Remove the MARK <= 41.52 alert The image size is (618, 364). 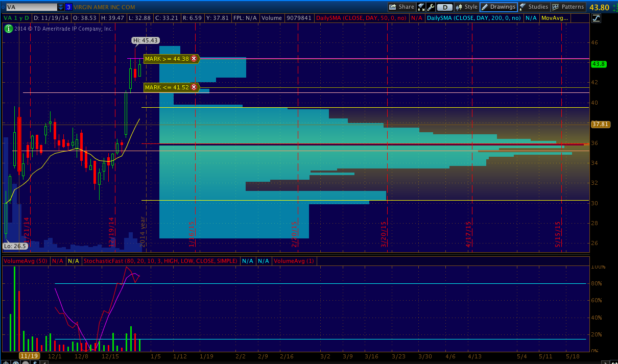tap(194, 87)
